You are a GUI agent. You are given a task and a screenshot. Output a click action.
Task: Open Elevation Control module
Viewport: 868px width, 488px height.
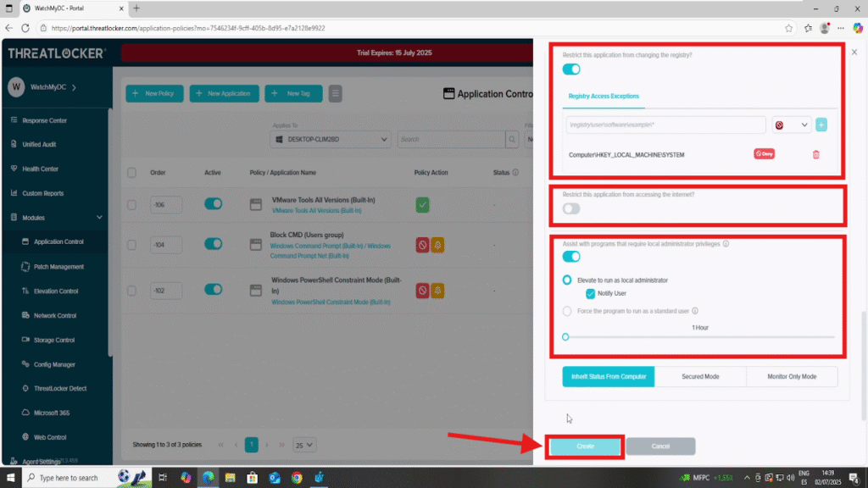point(56,291)
